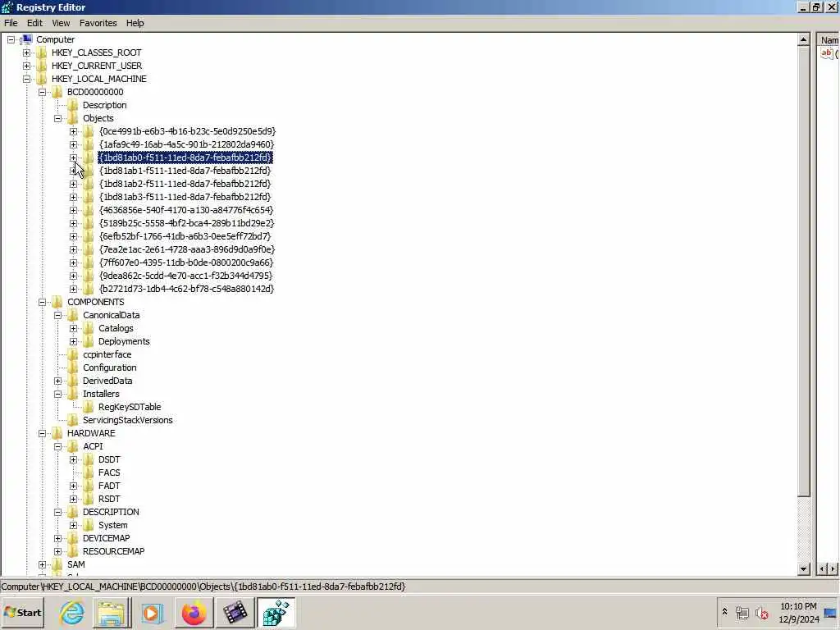
Task: Click the Show Desktop tray icon
Action: click(831, 613)
